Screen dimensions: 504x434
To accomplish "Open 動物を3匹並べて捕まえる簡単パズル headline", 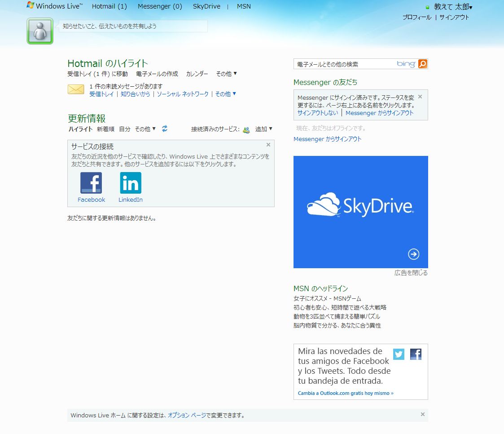I will tap(337, 317).
